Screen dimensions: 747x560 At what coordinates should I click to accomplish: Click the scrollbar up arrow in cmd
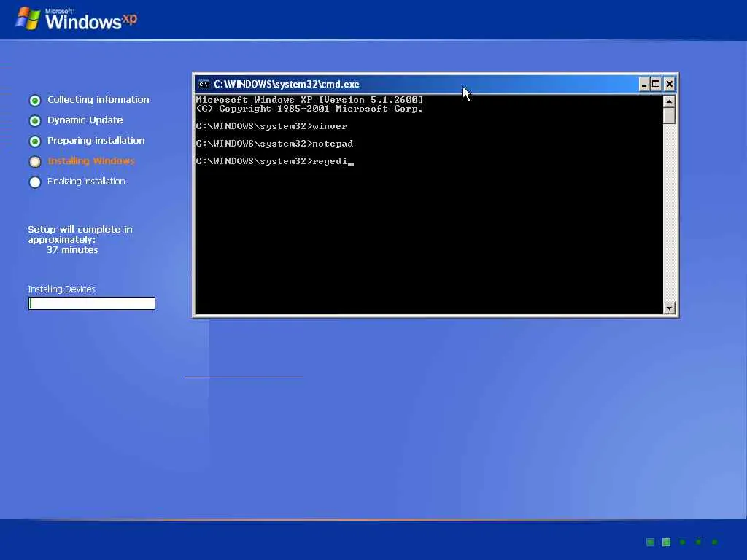(669, 101)
